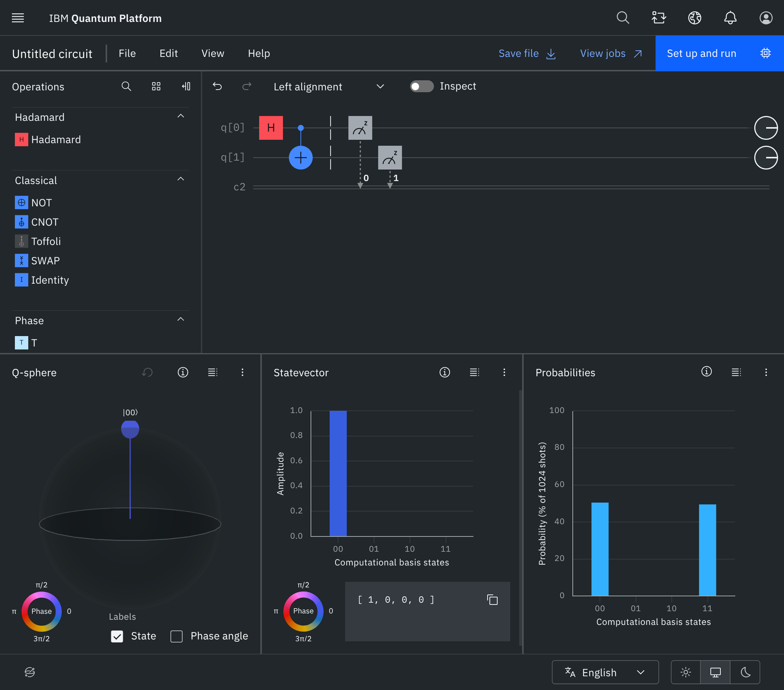Open the File menu
The image size is (784, 690).
click(127, 53)
